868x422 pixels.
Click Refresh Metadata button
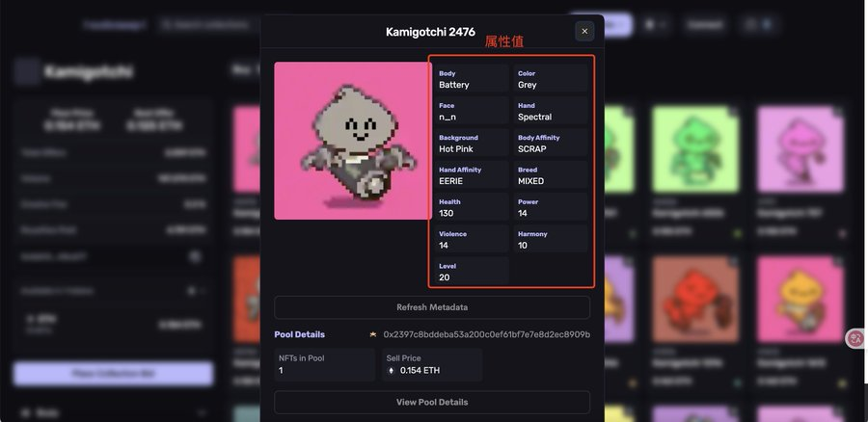[432, 307]
